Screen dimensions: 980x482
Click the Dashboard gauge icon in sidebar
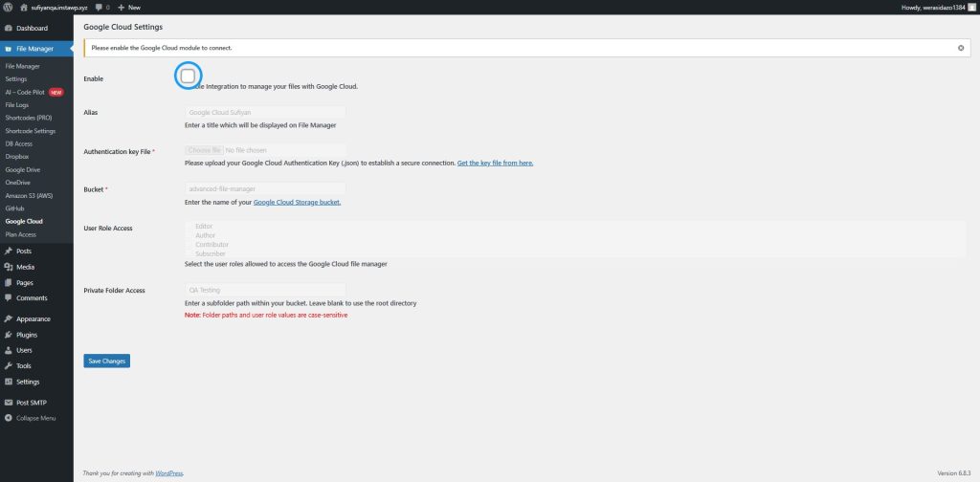click(x=9, y=28)
